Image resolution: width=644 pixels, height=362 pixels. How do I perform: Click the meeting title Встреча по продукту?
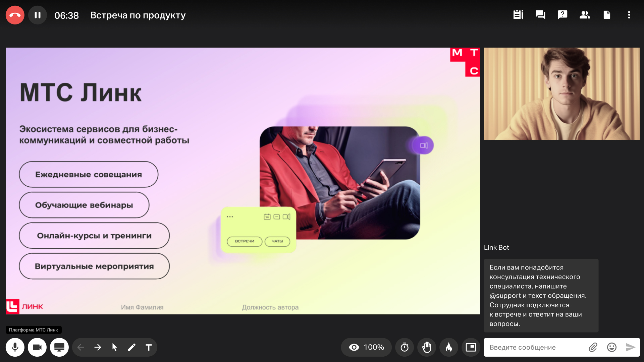[138, 15]
